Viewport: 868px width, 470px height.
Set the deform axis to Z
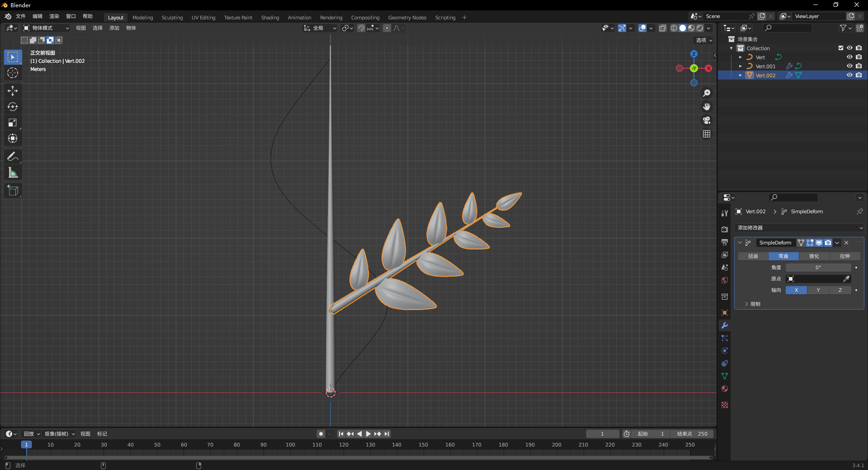(840, 290)
